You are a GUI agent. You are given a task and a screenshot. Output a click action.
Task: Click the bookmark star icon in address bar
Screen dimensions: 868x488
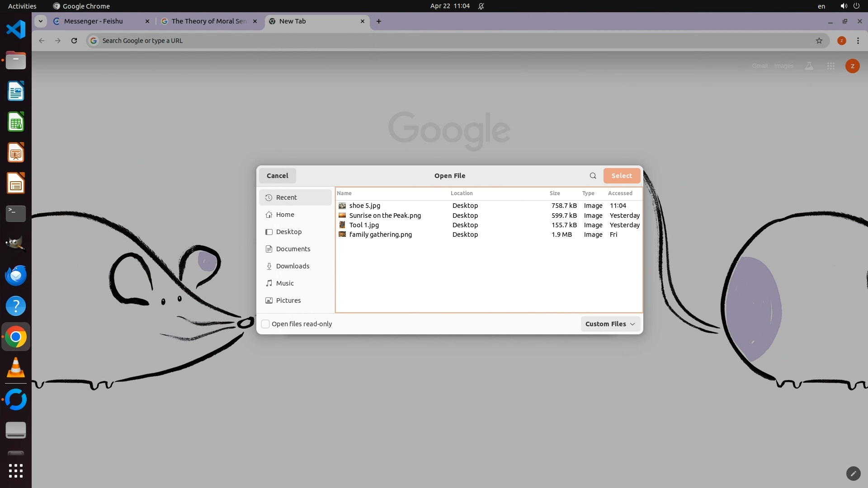pyautogui.click(x=819, y=41)
